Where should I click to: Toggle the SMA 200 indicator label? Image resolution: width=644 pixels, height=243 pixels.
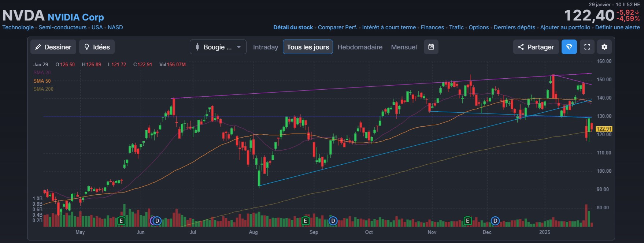(x=43, y=89)
